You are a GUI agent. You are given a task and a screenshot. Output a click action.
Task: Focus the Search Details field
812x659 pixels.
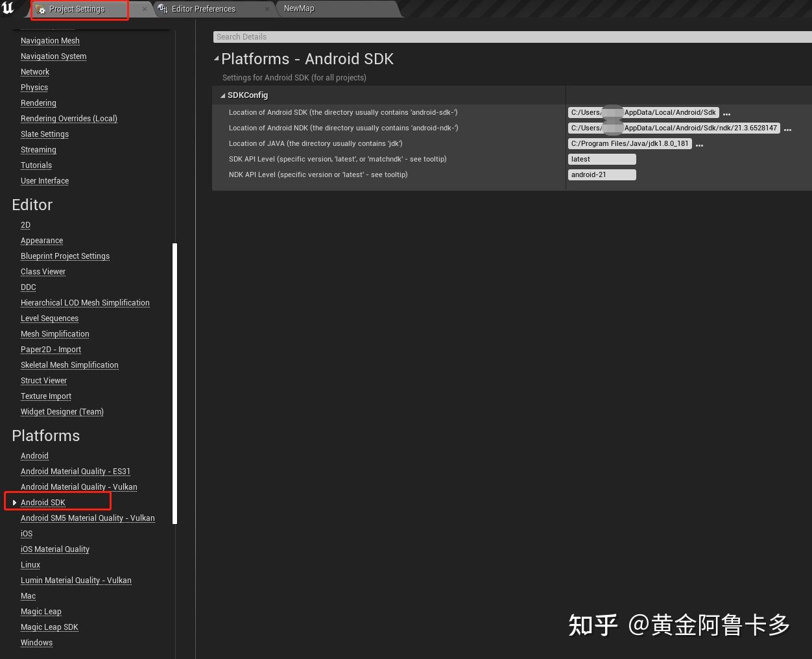[x=512, y=37]
